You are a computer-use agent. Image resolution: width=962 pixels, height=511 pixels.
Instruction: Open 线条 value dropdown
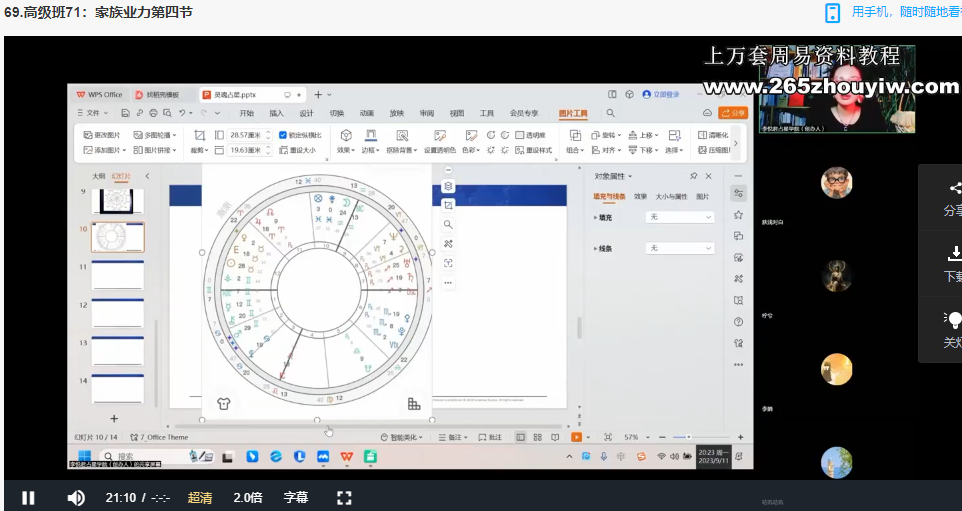coord(680,248)
